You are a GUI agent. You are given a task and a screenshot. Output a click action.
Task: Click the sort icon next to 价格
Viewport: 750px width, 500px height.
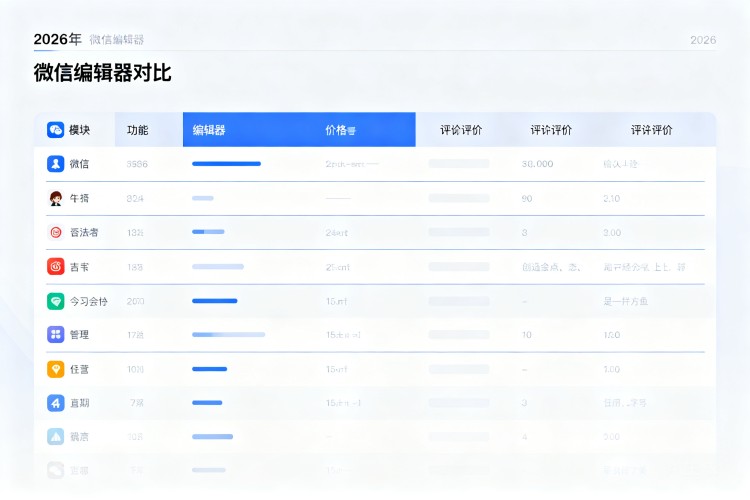351,131
